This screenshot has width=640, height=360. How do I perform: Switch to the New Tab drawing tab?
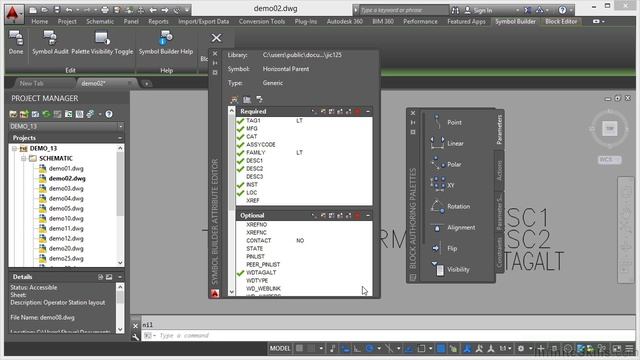point(31,83)
